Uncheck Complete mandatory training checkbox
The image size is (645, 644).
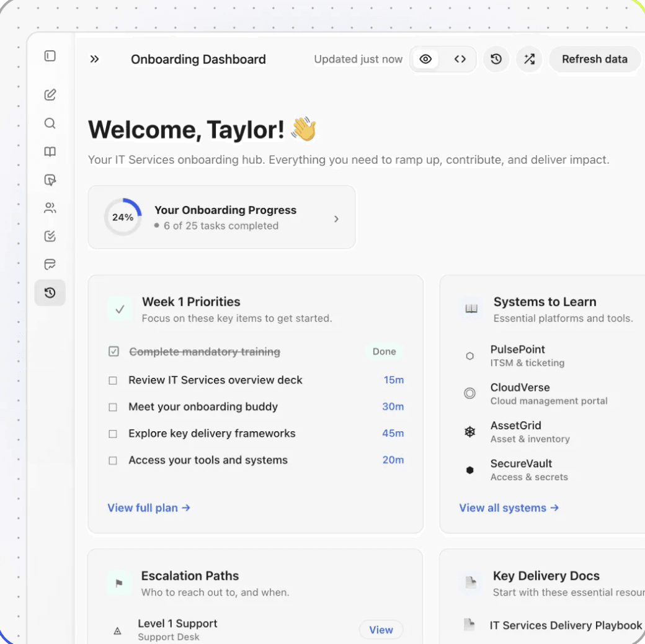(113, 351)
